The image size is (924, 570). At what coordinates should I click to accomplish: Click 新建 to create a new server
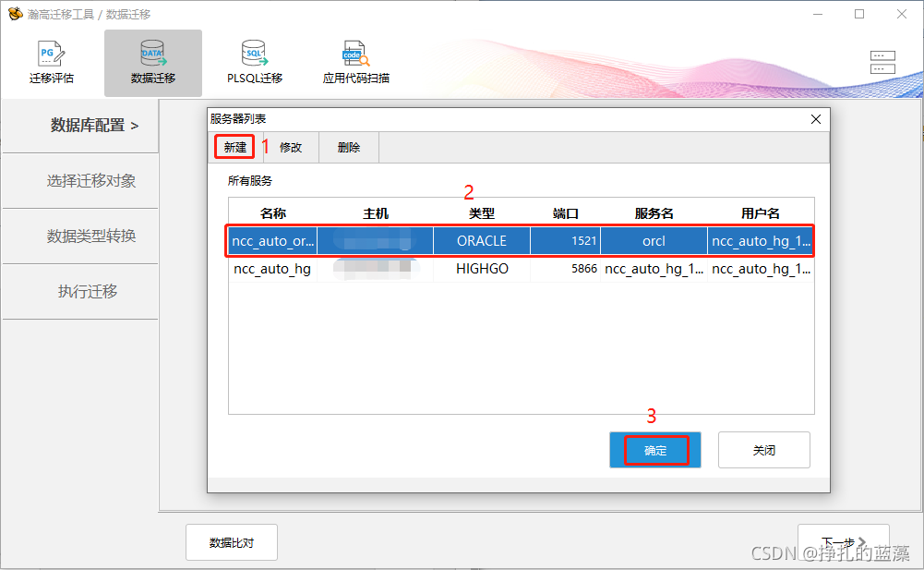coord(234,147)
